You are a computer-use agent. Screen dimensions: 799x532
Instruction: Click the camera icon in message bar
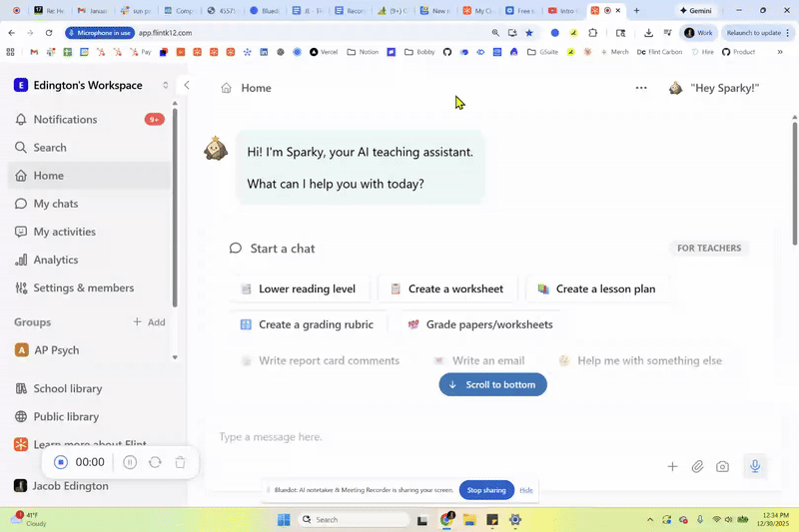tap(722, 466)
